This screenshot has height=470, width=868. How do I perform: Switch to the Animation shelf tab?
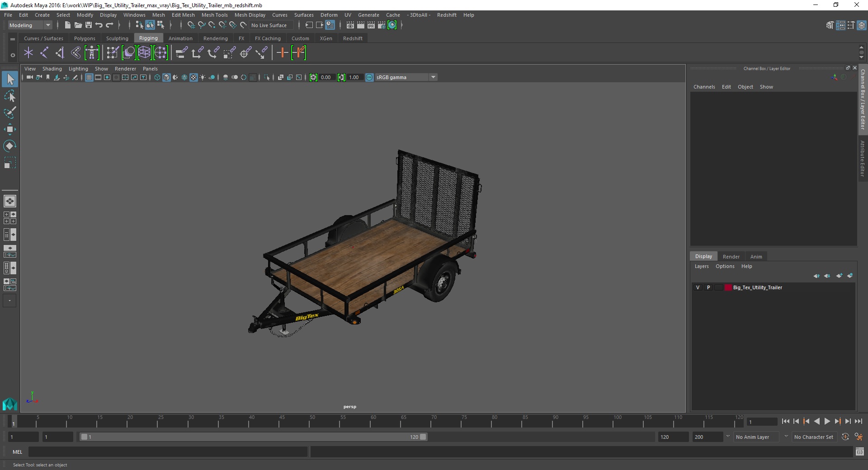(x=180, y=38)
